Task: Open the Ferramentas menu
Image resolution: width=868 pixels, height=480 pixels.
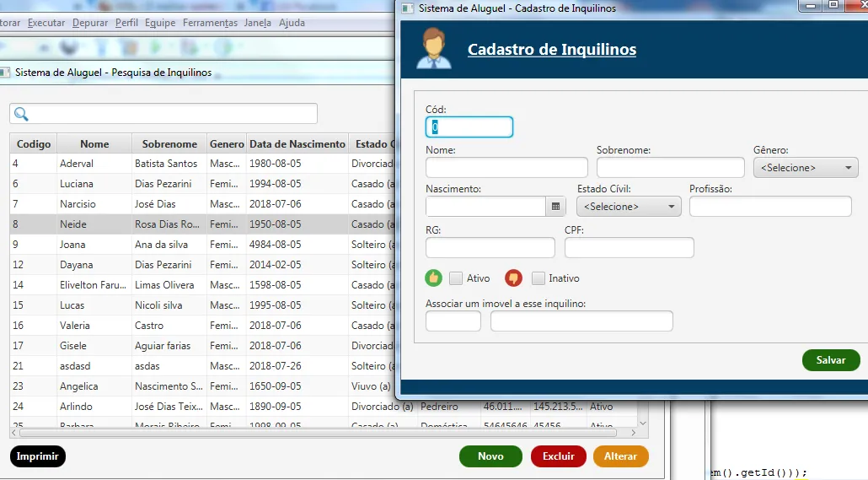Action: tap(210, 23)
